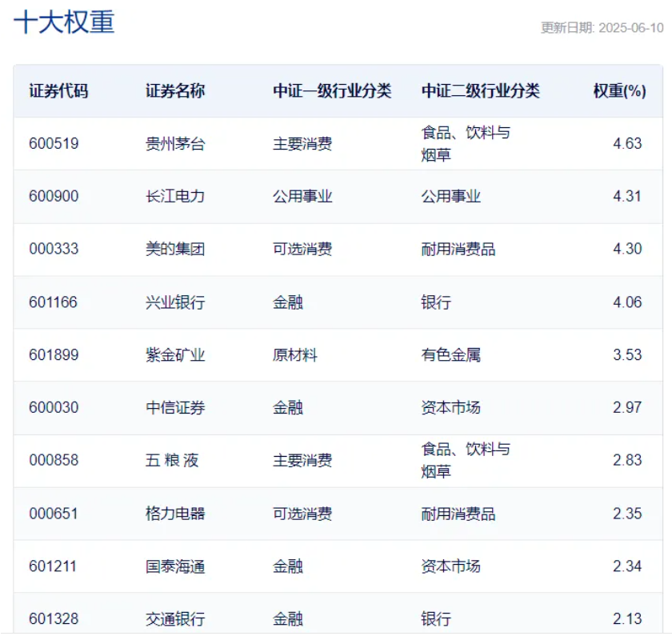
Task: Click 耐用消费品 cell in 美的集团 row
Action: [458, 249]
